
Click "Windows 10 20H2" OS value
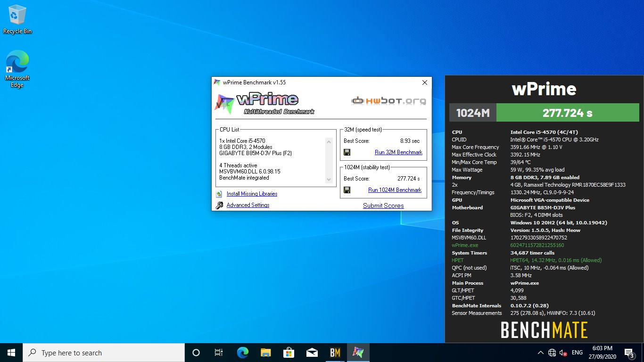tap(559, 222)
